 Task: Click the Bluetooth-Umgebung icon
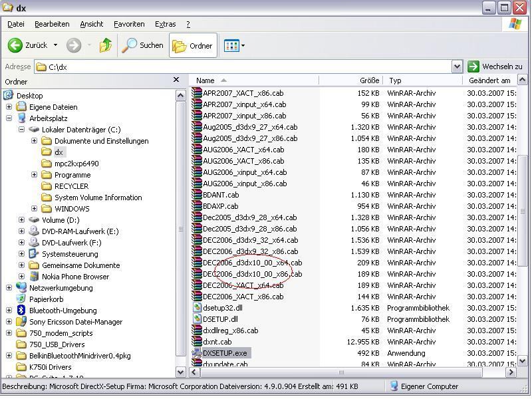(x=21, y=310)
